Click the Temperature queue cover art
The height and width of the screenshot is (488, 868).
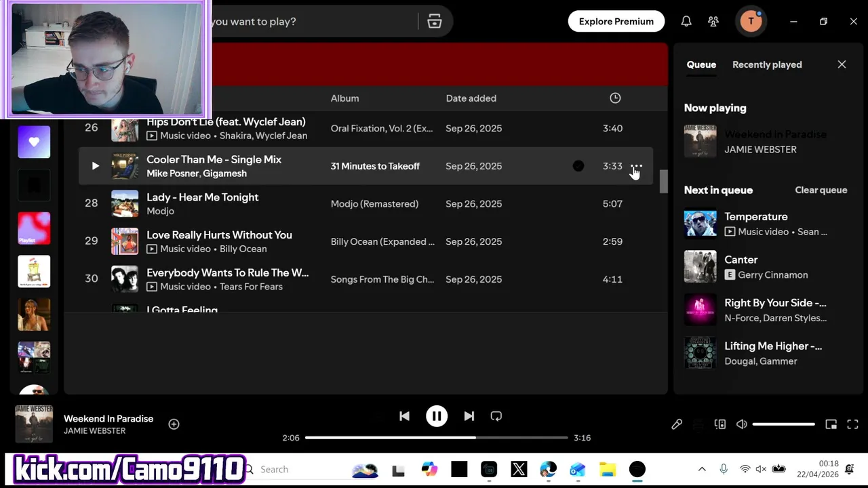point(701,224)
